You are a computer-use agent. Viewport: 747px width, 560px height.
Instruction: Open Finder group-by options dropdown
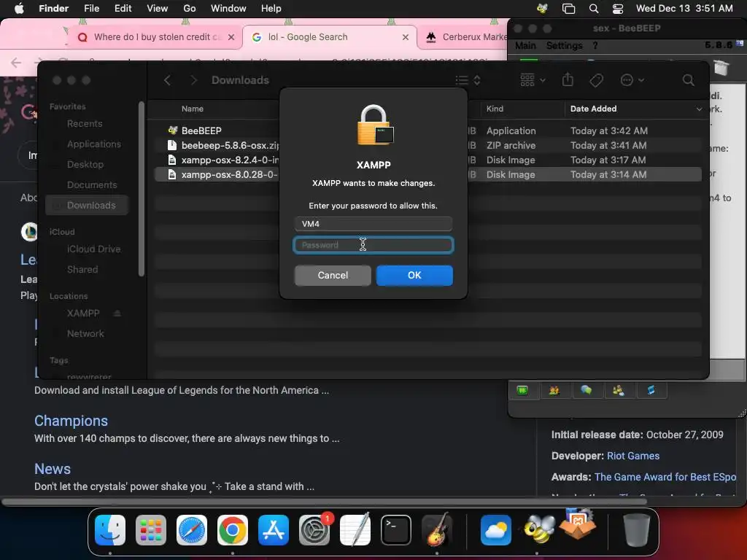[x=533, y=80]
